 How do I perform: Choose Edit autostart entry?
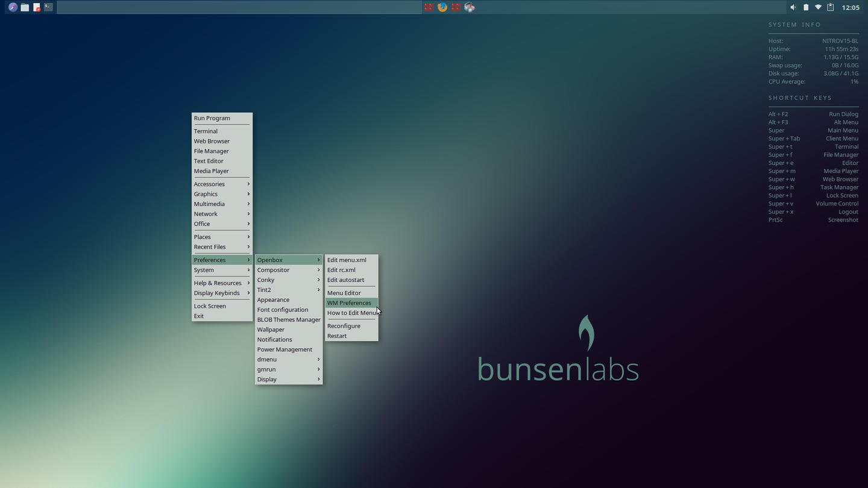click(351, 280)
